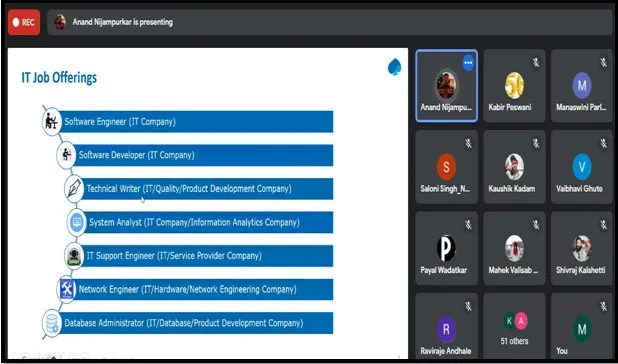618x364 pixels.
Task: Click the red REC recording indicator
Action: (x=24, y=22)
